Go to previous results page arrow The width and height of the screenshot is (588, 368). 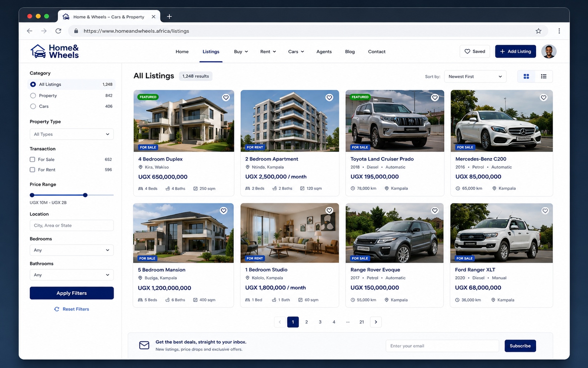(280, 322)
